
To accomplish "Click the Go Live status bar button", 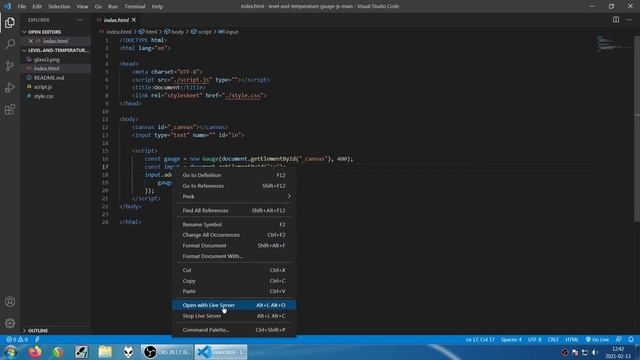I will [597, 339].
